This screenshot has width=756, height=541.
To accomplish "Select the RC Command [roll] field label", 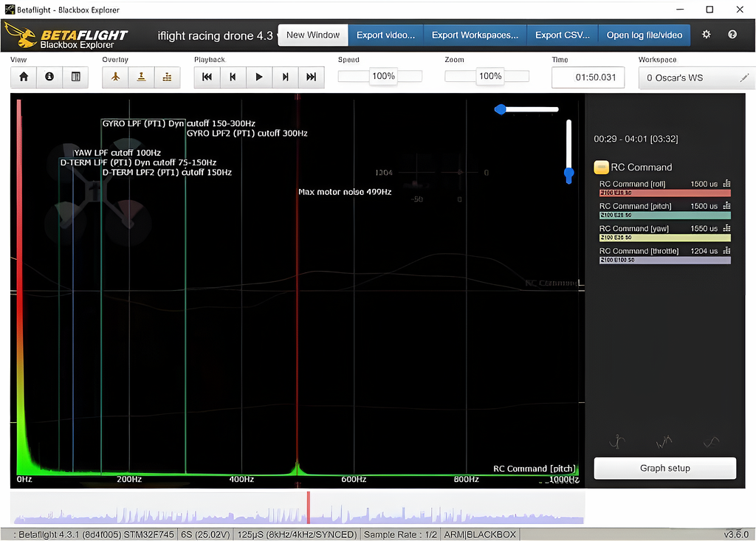I will click(x=632, y=184).
